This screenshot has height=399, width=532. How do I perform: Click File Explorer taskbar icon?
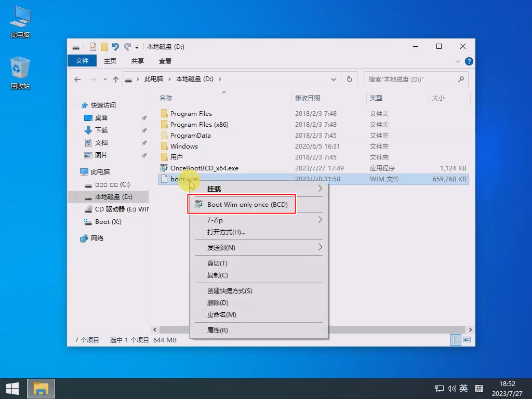41,389
